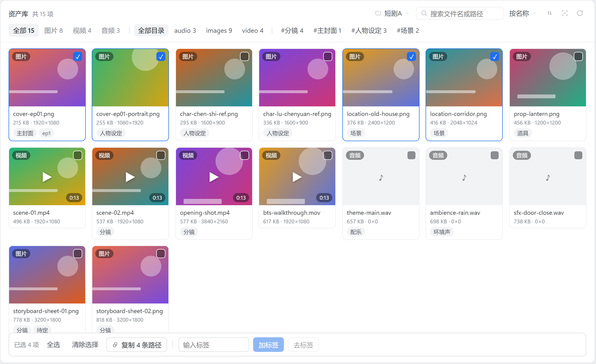Click 复制 4 条路径 button
The width and height of the screenshot is (596, 364).
(x=137, y=345)
